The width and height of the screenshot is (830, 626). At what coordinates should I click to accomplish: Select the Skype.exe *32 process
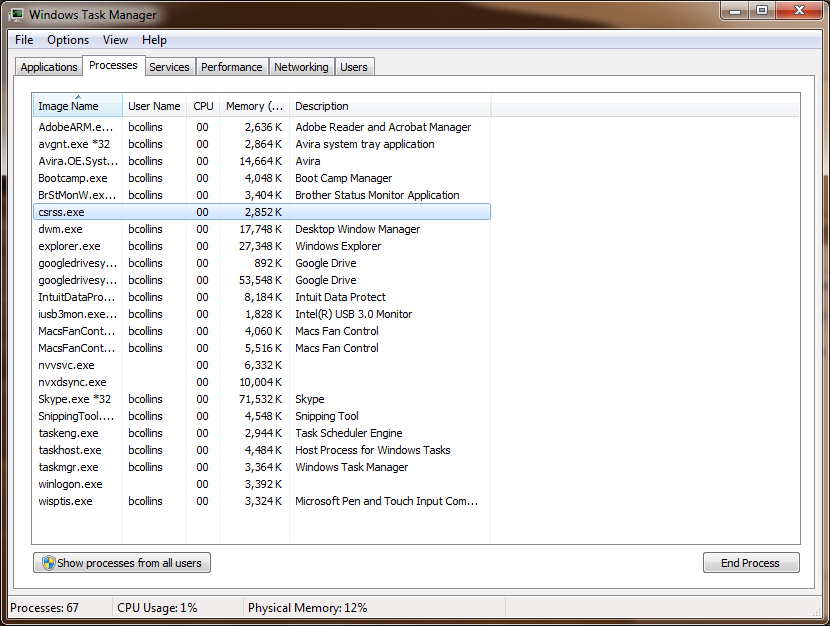point(262,399)
